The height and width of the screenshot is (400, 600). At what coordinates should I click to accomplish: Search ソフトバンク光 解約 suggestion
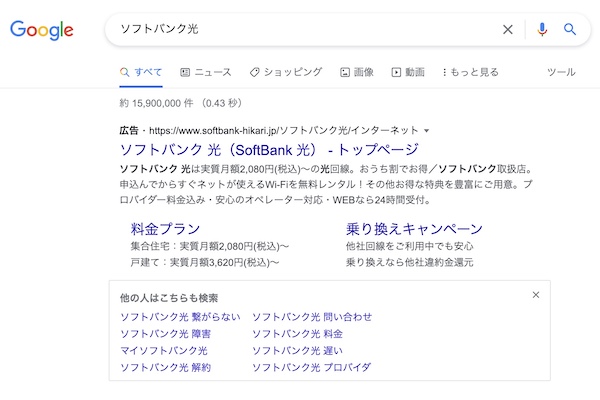point(165,367)
